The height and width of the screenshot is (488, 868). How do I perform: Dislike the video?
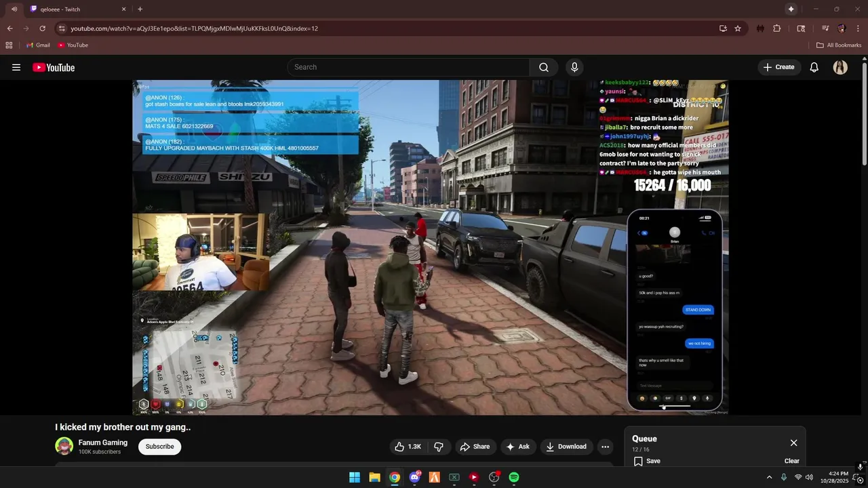439,447
